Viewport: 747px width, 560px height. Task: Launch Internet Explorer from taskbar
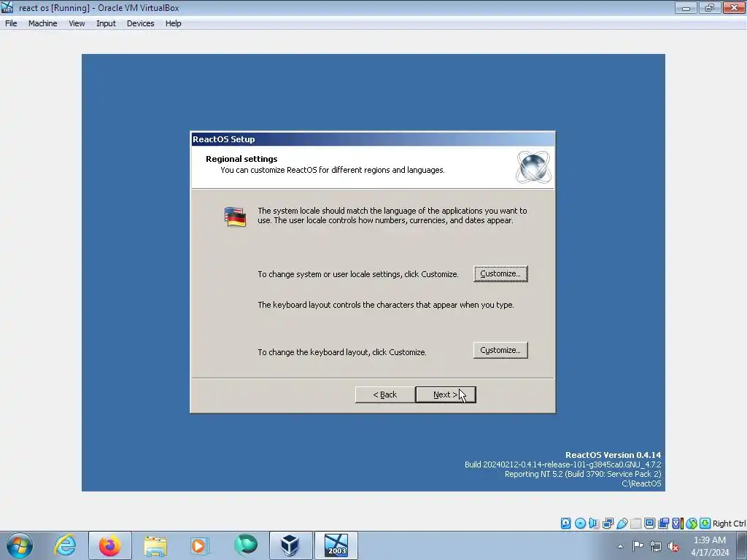[65, 545]
